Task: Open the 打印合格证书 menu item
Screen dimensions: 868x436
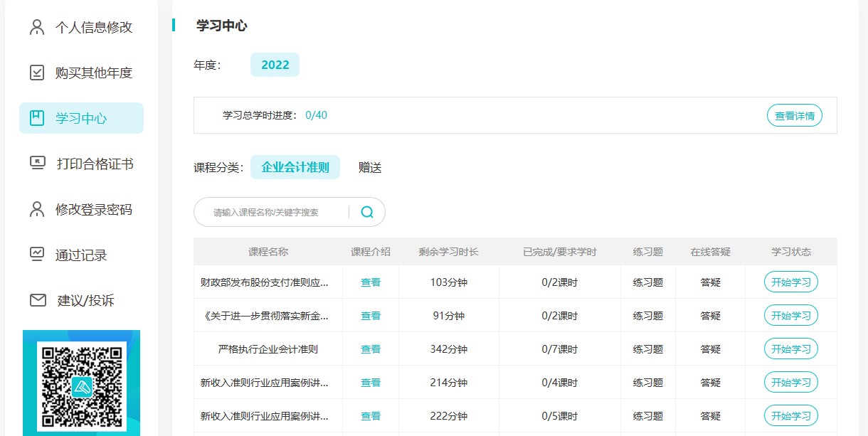Action: pos(95,164)
